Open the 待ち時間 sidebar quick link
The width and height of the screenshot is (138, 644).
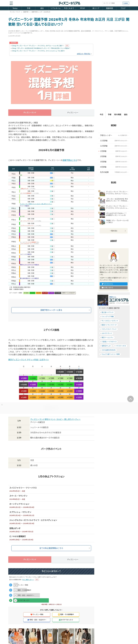tap(118, 115)
